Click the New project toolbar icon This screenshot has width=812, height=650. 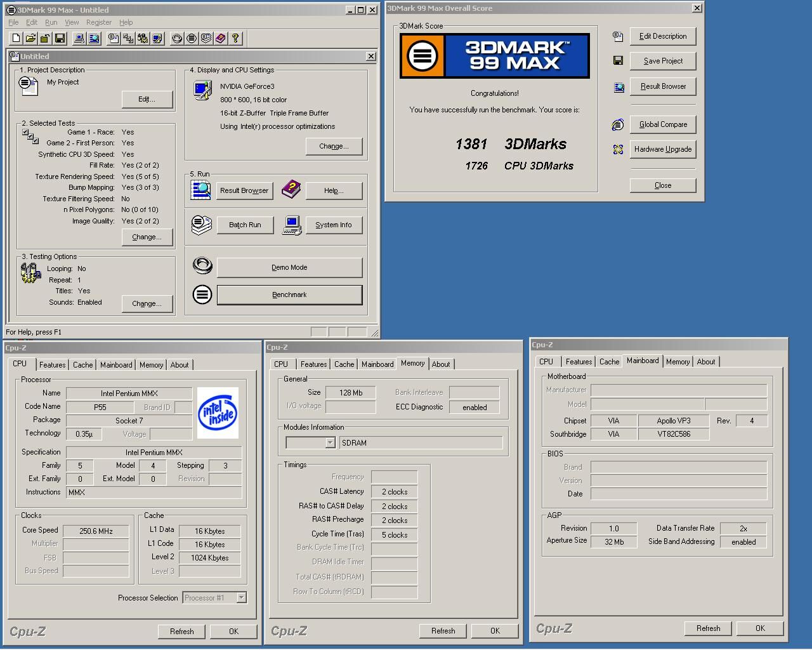coord(16,38)
